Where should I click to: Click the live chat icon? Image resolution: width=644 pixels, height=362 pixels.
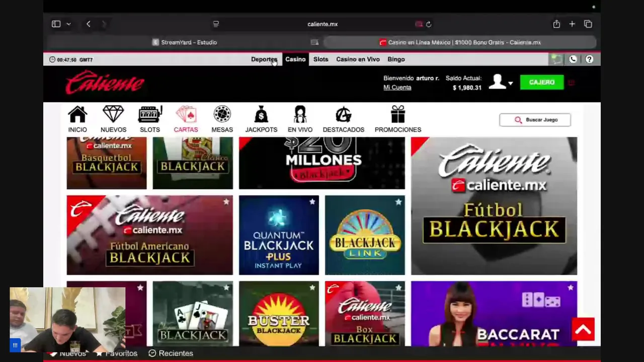point(556,59)
